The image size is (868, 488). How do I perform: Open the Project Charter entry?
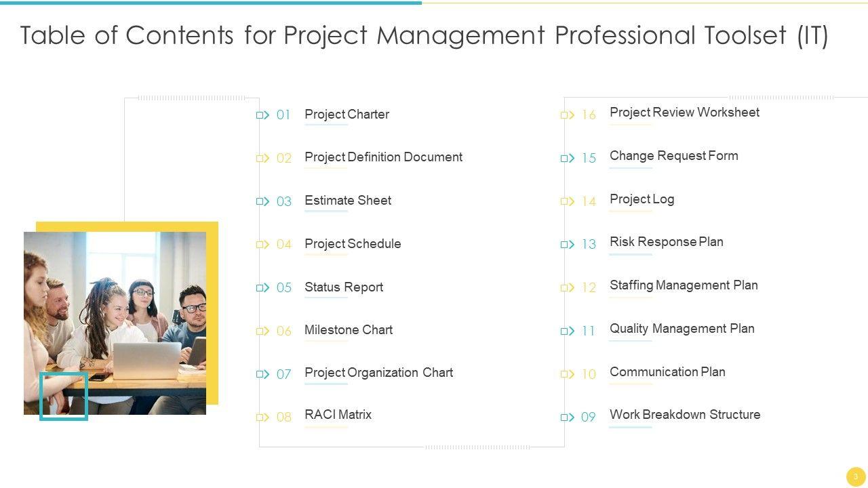[x=347, y=115]
